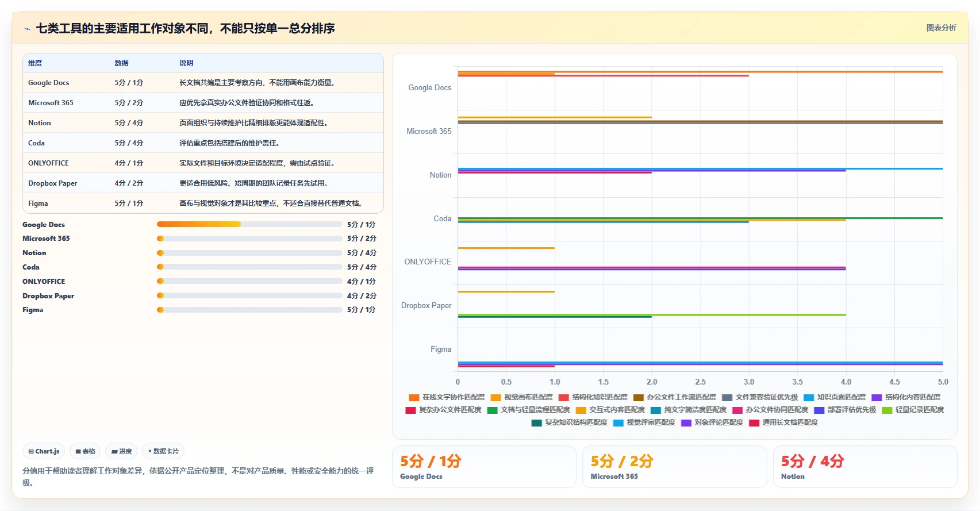Toggle the 知识页面匹配度 legend series
The height and width of the screenshot is (511, 980).
click(x=835, y=397)
